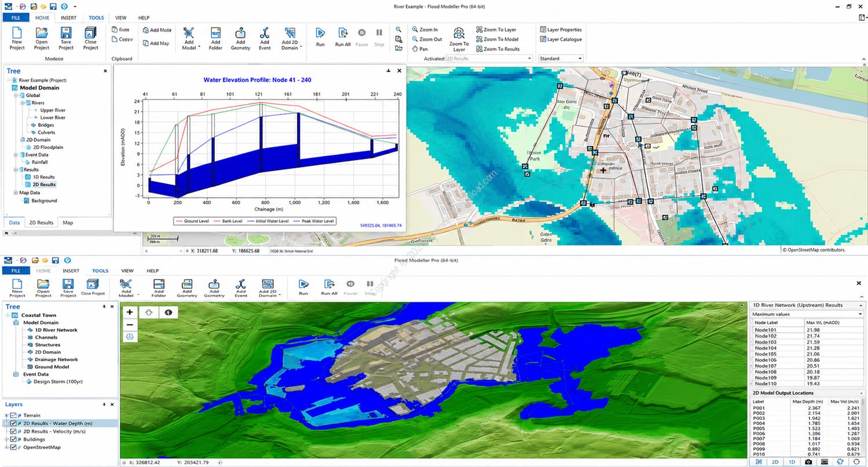This screenshot has width=868, height=467.
Task: Select the Pan tool in the ribbon
Action: tap(420, 49)
